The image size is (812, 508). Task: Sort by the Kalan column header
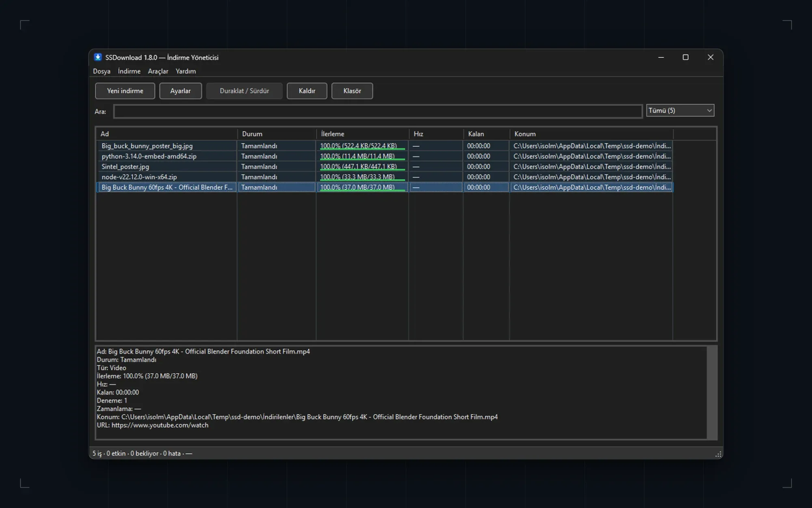coord(486,134)
